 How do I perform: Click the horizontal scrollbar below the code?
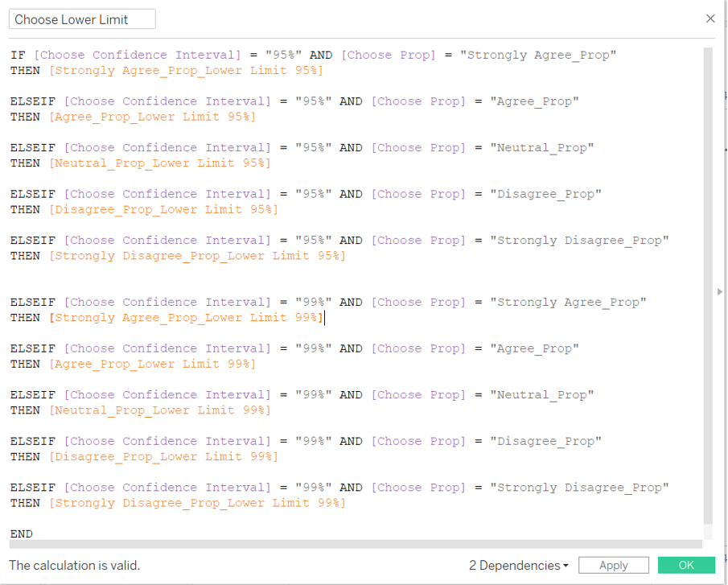pos(354,545)
